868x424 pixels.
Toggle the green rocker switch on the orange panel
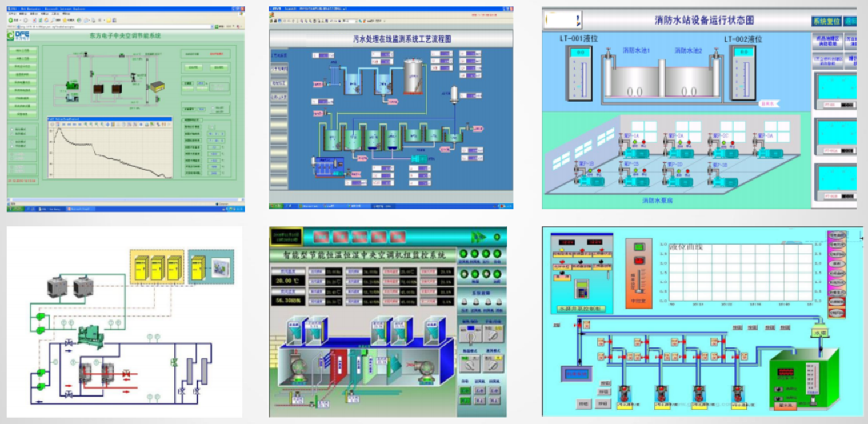(639, 247)
